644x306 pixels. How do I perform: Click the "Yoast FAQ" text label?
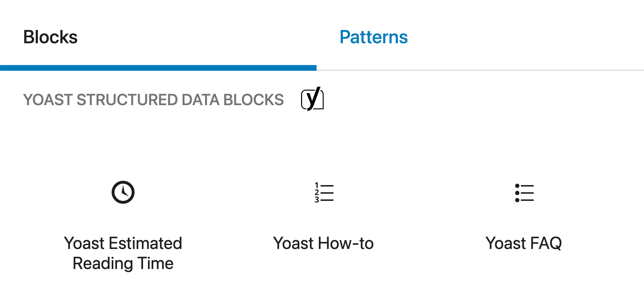524,243
